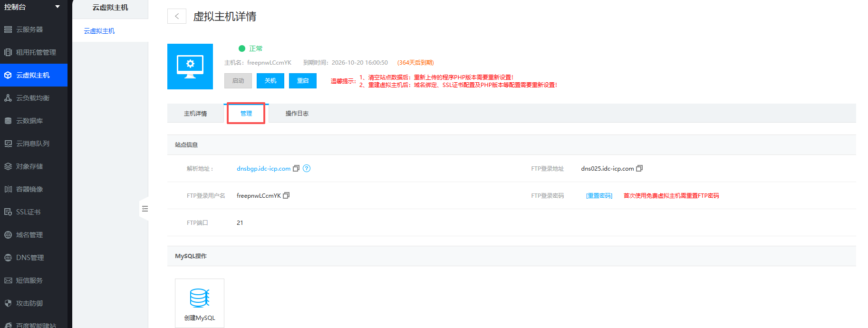Click the 攻击防御 shield icon
Screen dimensions: 868x328
(x=8, y=303)
